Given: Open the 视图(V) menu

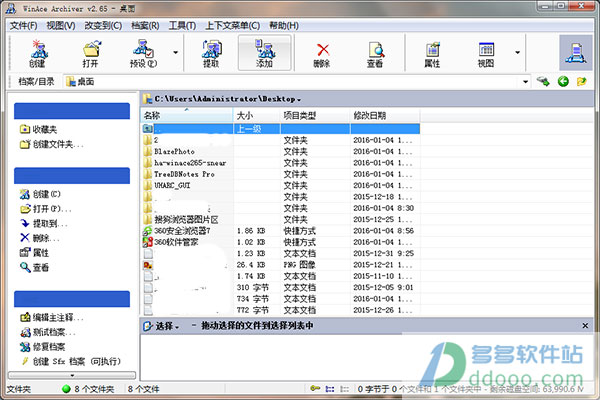Looking at the screenshot, I should coord(61,26).
